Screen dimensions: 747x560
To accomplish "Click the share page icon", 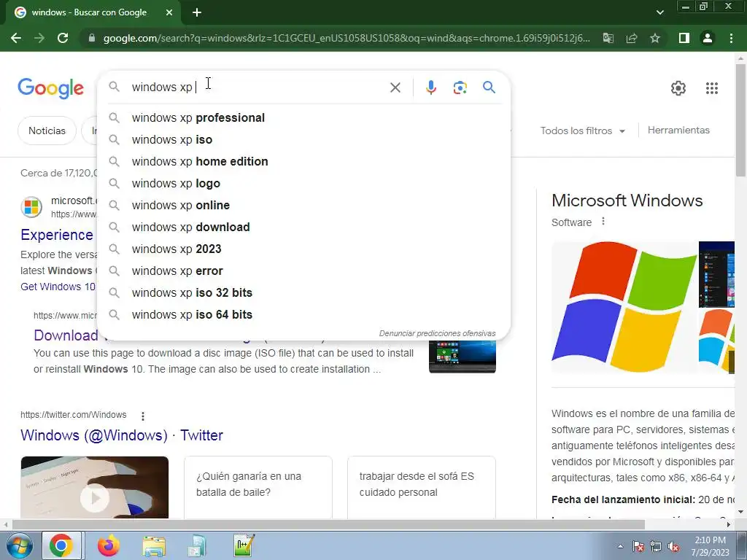I will tap(632, 38).
